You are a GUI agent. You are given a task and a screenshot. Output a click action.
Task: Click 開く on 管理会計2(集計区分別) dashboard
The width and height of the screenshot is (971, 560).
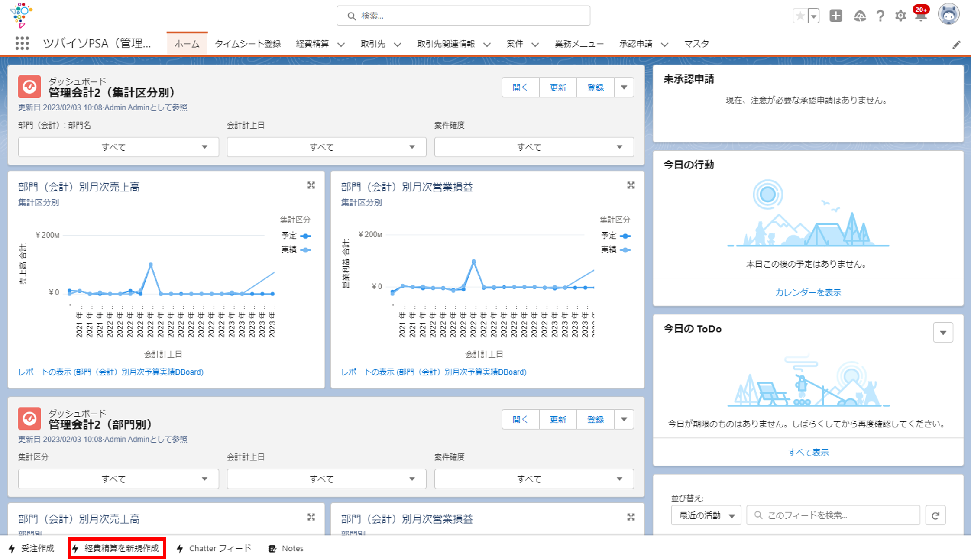coord(521,87)
